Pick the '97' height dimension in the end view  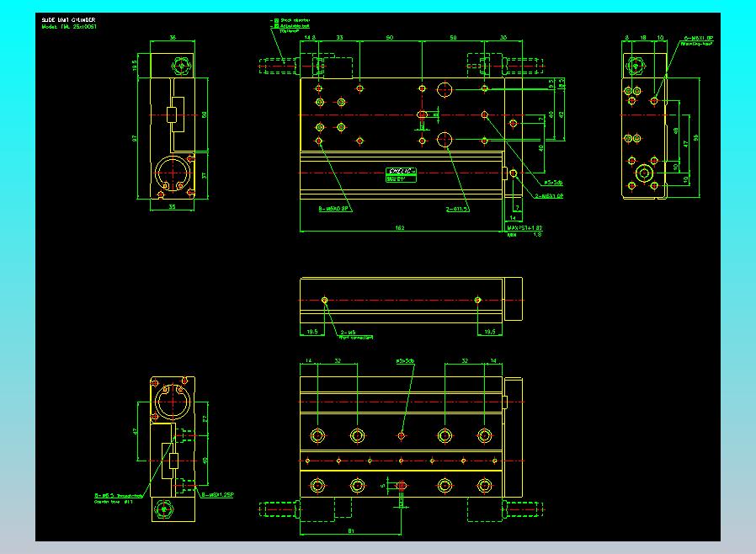point(135,138)
